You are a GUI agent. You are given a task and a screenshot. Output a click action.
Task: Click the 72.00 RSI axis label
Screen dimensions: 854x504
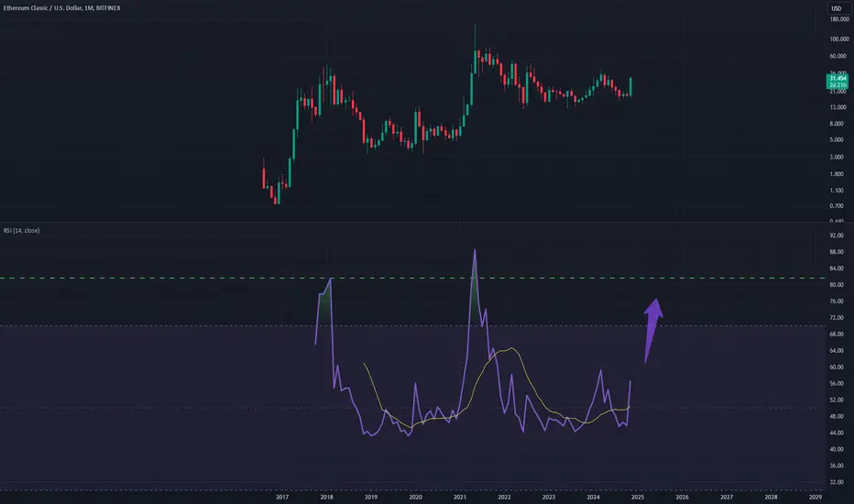[836, 318]
